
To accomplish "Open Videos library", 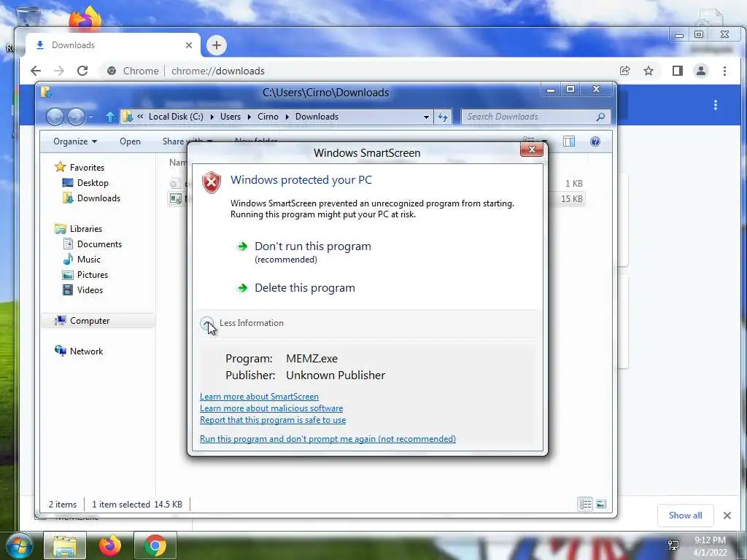I will (90, 290).
